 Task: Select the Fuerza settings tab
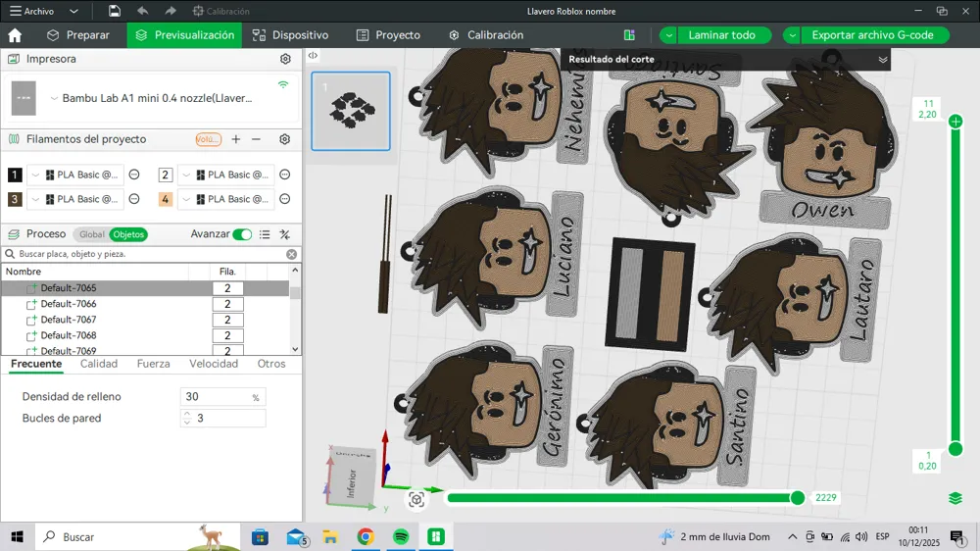click(153, 364)
